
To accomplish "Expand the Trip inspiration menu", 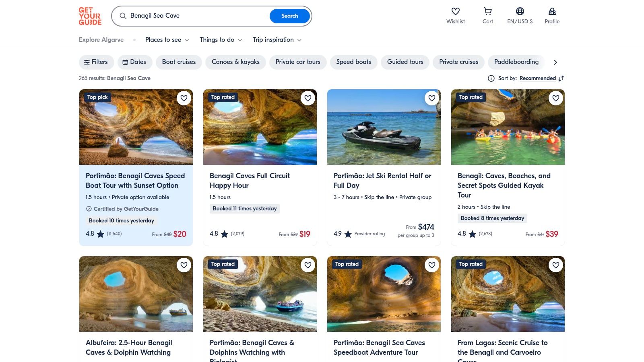I will pos(277,40).
